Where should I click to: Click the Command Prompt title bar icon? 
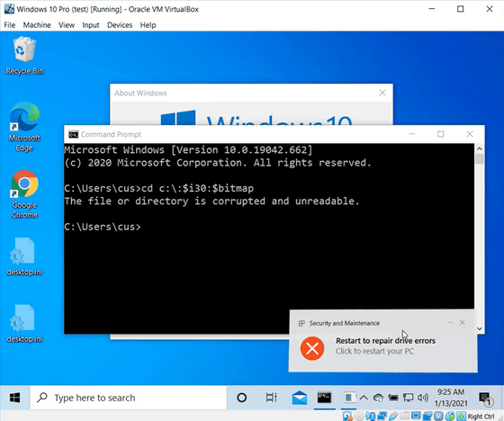click(73, 134)
